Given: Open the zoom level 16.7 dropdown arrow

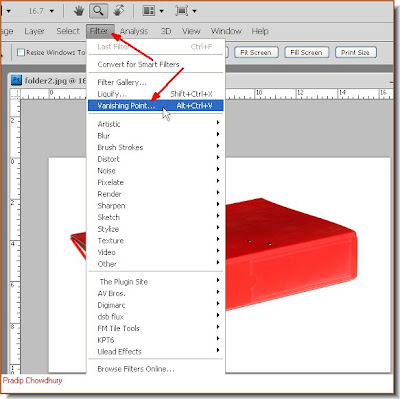Looking at the screenshot, I should pos(52,11).
